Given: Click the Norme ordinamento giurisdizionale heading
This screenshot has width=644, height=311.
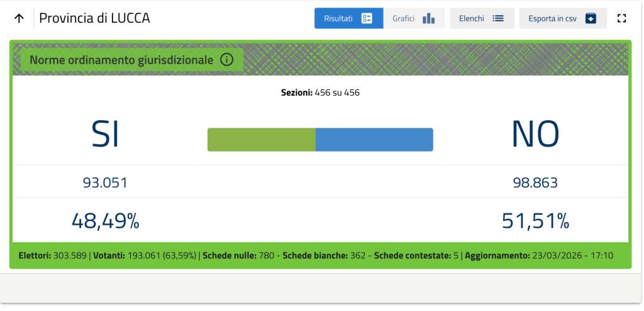Looking at the screenshot, I should pyautogui.click(x=122, y=60).
